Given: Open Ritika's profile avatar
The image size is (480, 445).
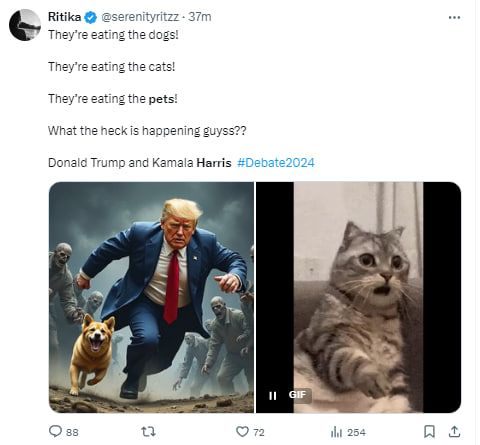Looking at the screenshot, I should pyautogui.click(x=25, y=25).
